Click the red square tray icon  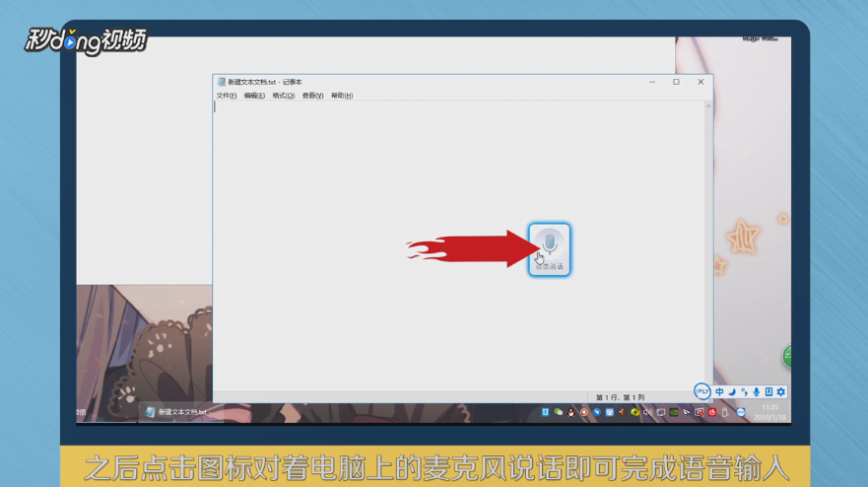[x=712, y=412]
